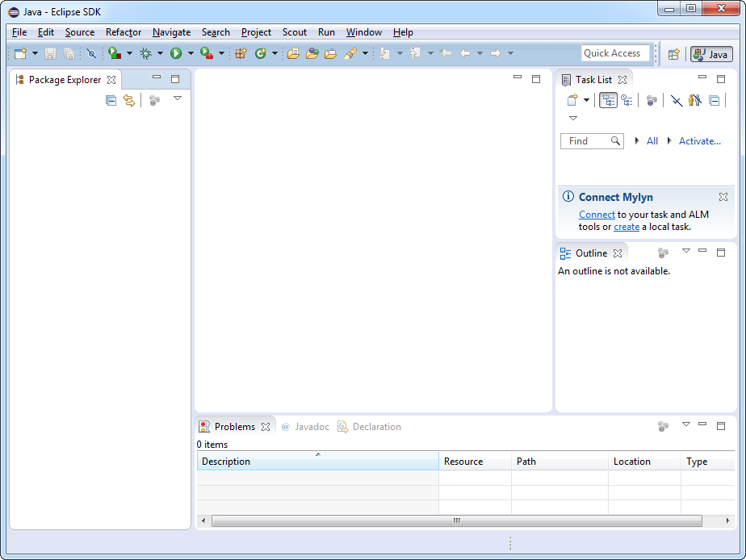Screen dimensions: 746x560
Task: Click the run icon with green and red squares
Action: (x=115, y=53)
